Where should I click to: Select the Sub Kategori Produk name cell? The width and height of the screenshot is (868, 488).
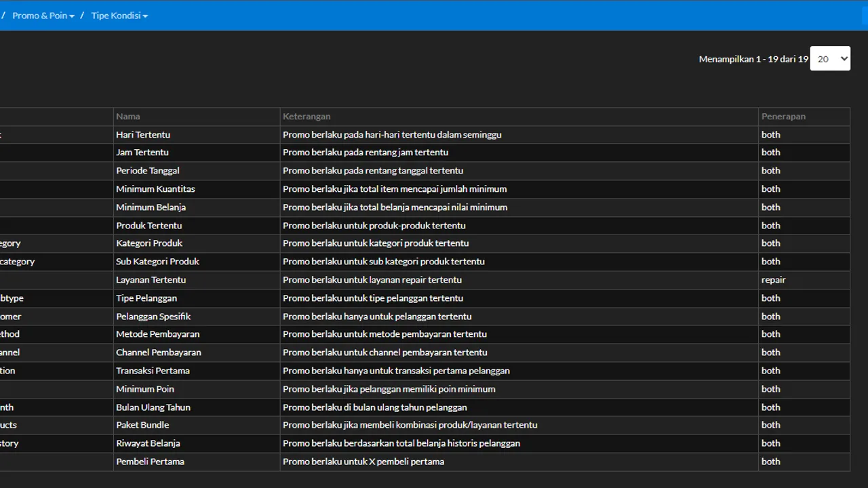pyautogui.click(x=197, y=262)
